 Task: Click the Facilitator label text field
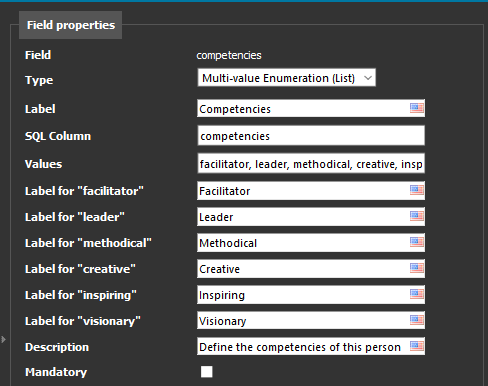(x=311, y=190)
